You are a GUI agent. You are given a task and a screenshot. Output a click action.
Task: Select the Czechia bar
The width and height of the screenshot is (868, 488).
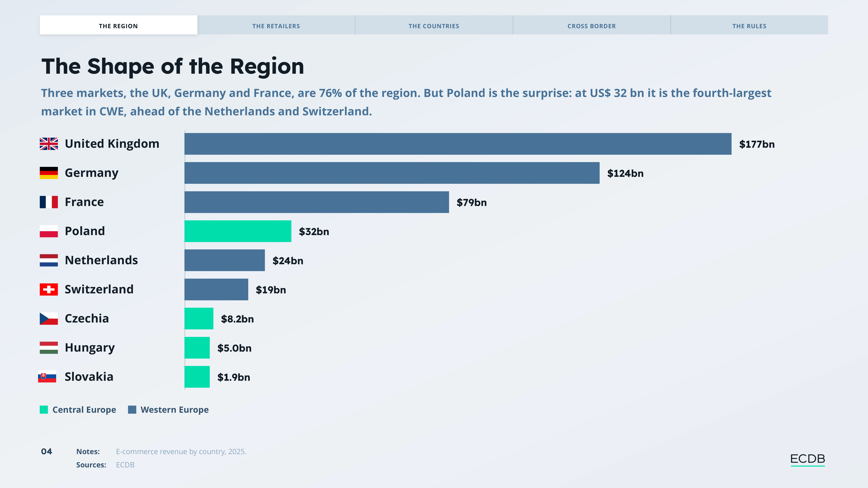pyautogui.click(x=199, y=319)
